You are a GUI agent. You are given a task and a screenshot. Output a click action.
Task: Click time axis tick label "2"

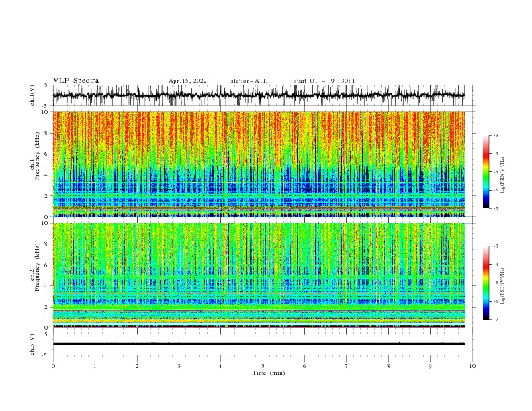[137, 366]
